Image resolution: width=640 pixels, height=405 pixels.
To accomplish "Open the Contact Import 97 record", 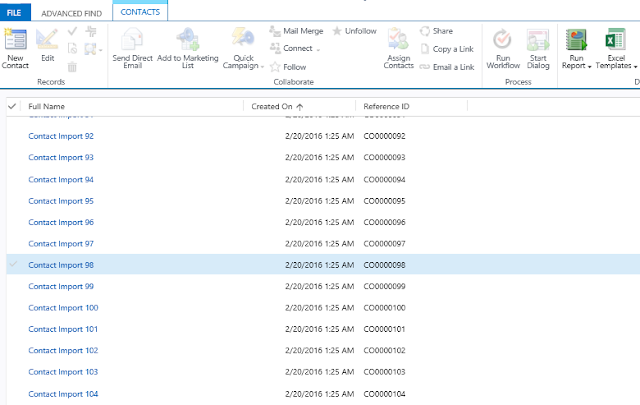I will [x=61, y=244].
